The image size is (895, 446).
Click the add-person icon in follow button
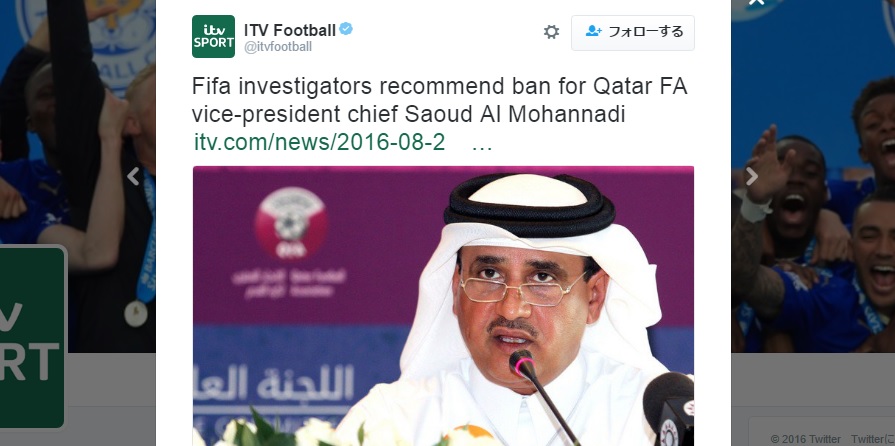coord(594,31)
